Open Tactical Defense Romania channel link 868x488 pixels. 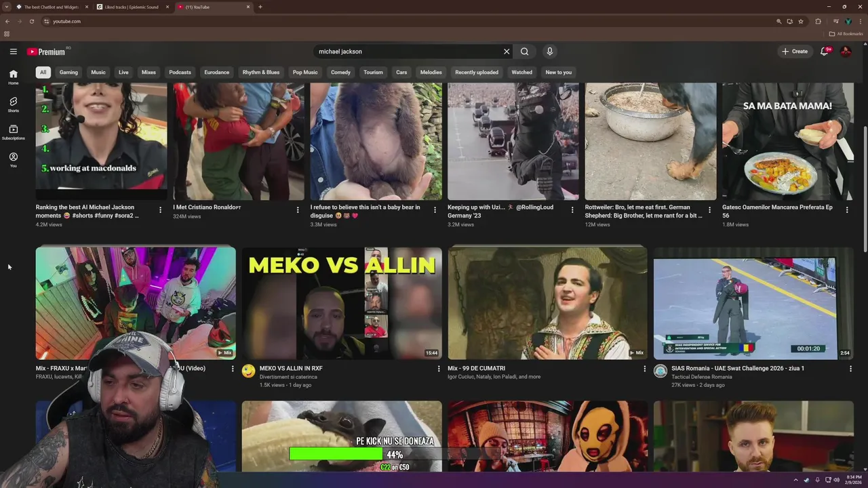(702, 377)
